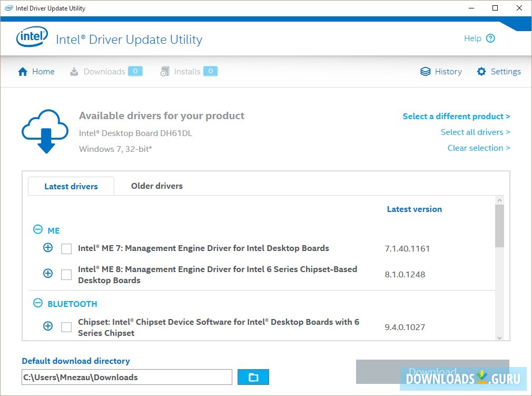Screen dimensions: 532x396
Task: Browse for a download folder
Action: click(253, 377)
